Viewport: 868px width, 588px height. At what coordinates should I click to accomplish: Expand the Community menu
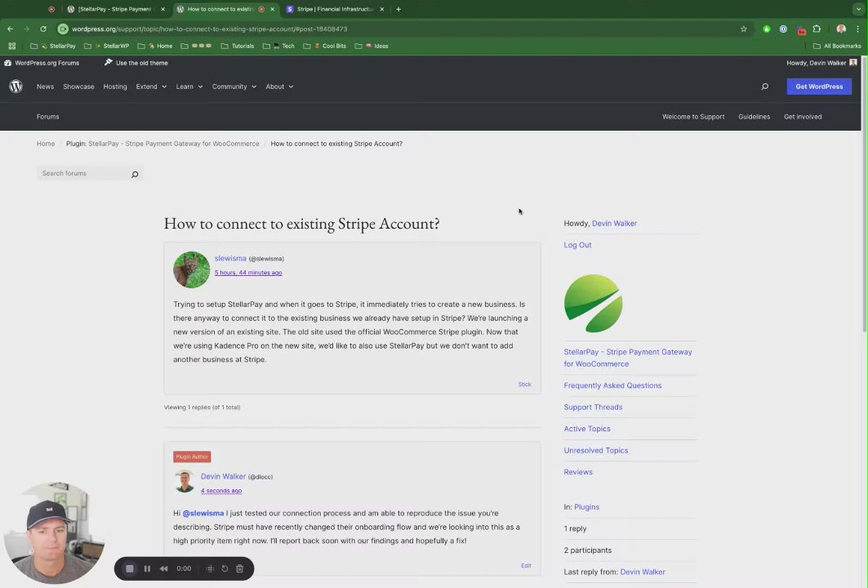click(x=234, y=87)
